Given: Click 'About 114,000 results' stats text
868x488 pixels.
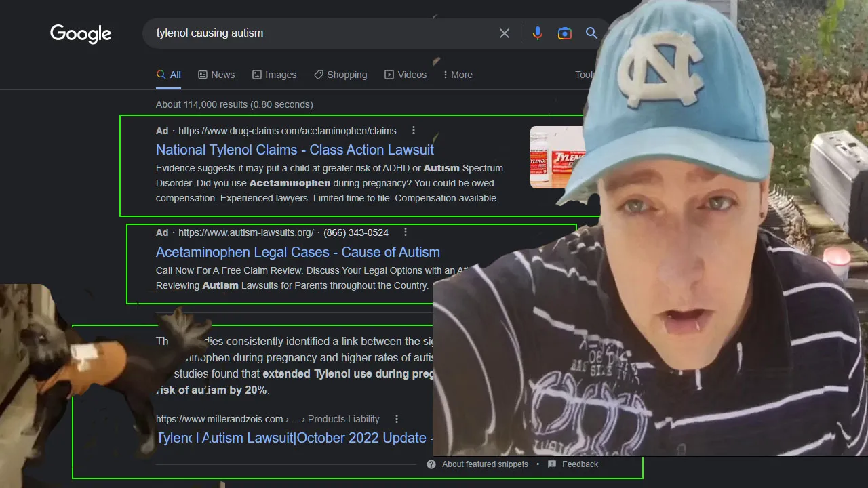Looking at the screenshot, I should [x=234, y=104].
